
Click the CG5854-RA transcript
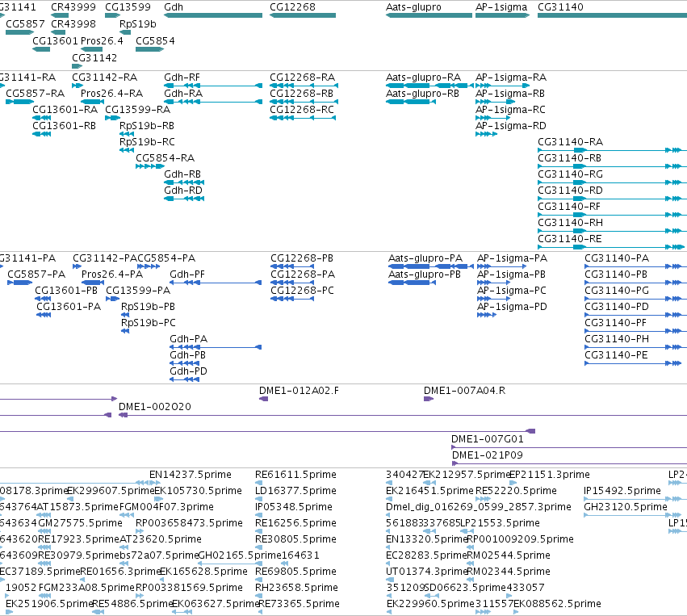click(x=150, y=166)
